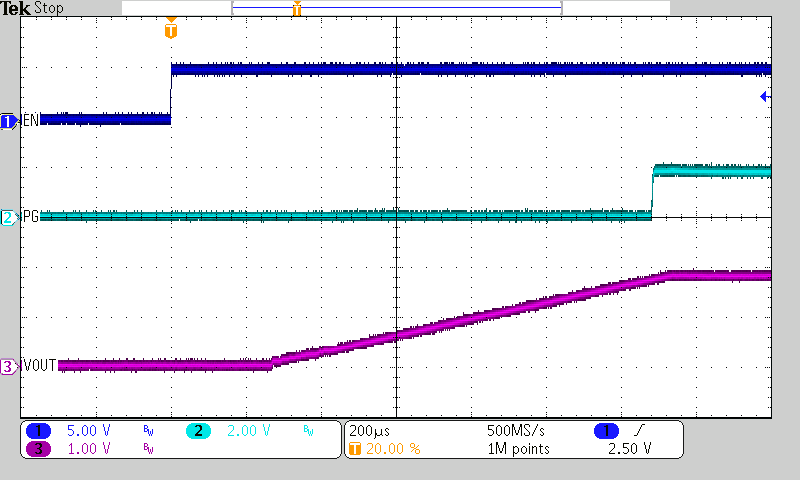Click the channel 1 EN ground marker
800x480 pixels.
9,121
